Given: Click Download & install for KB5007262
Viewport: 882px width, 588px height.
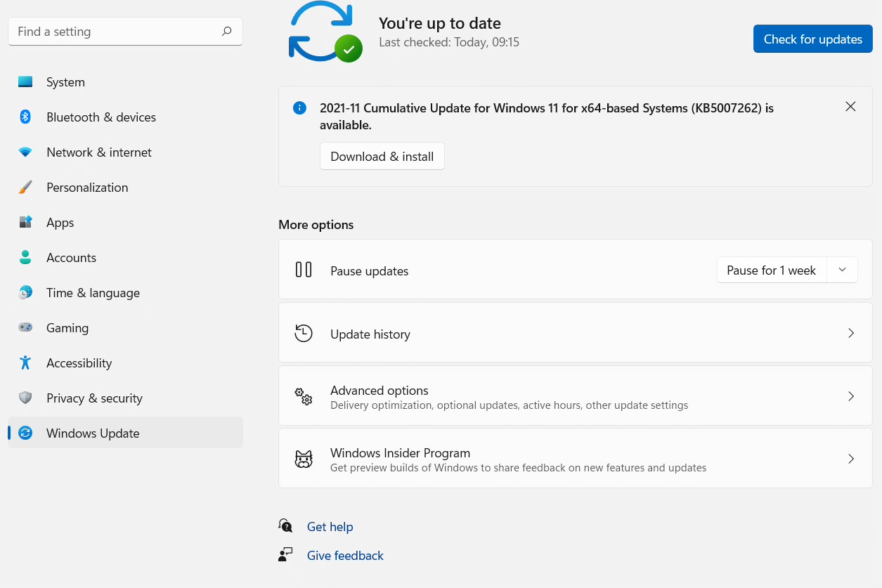Looking at the screenshot, I should click(382, 156).
